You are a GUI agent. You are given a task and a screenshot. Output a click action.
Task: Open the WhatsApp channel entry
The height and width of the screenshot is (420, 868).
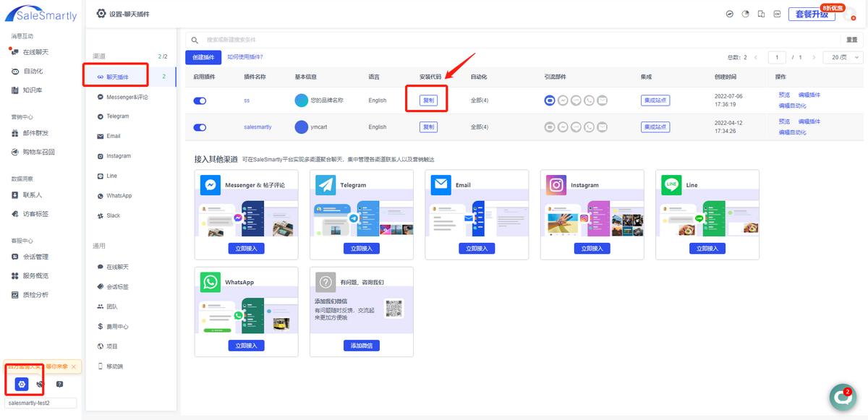click(122, 195)
